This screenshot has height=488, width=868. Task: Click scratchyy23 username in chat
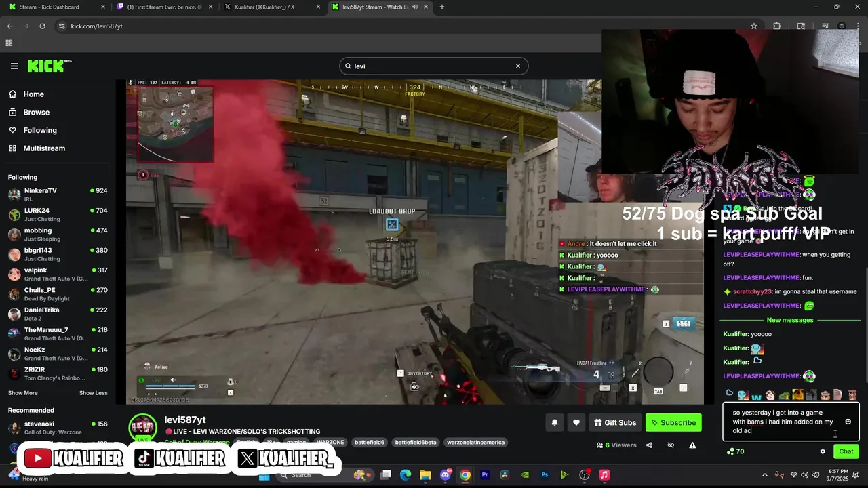pyautogui.click(x=753, y=291)
